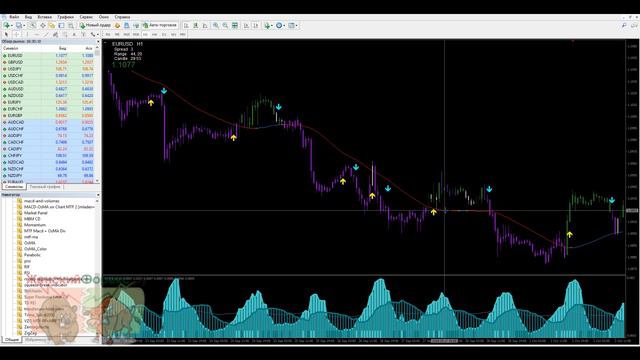
Task: Select the crosshair tool
Action: tap(16, 34)
